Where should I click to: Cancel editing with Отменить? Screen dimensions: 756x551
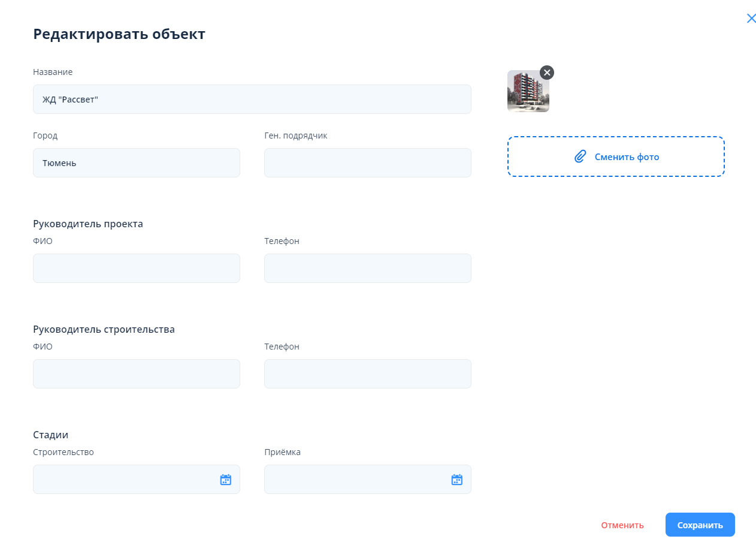point(622,525)
